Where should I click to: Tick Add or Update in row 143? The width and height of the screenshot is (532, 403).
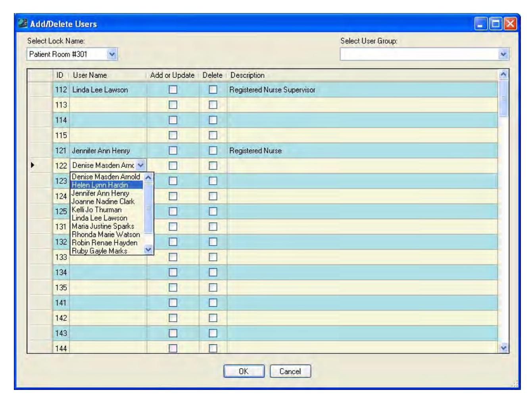pos(173,333)
